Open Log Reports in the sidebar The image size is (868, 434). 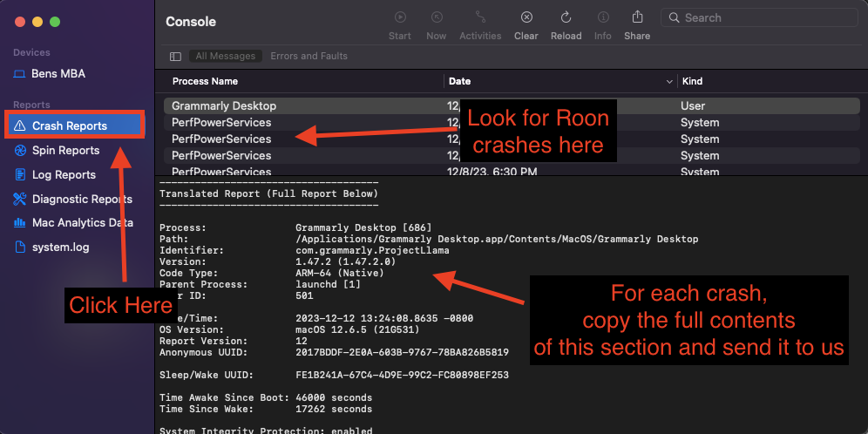(x=64, y=174)
